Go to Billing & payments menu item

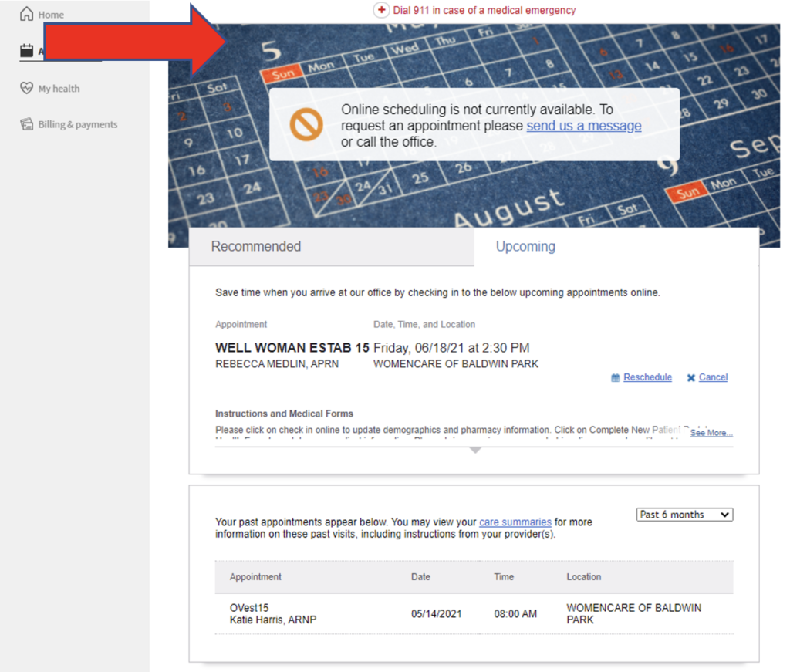pos(78,124)
